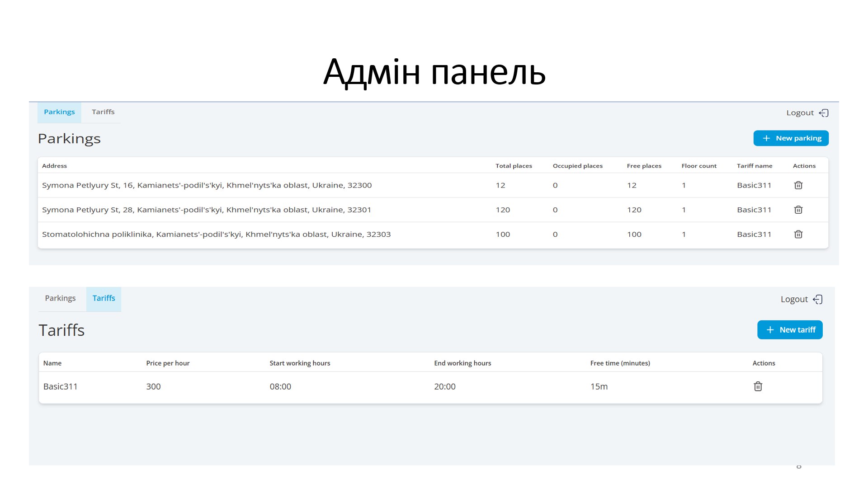This screenshot has width=868, height=488.
Task: Click the Total places column header
Action: tap(514, 166)
